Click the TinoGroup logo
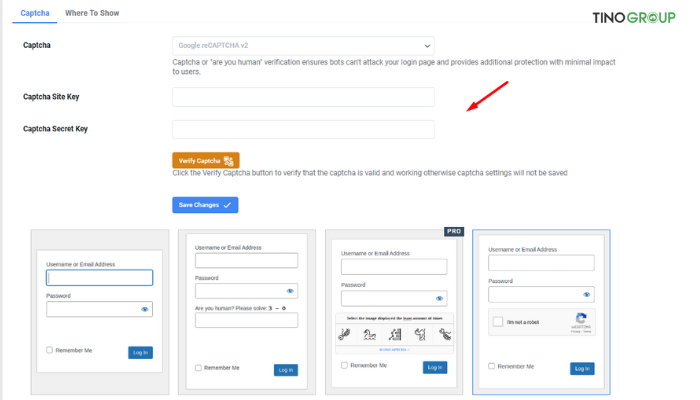 click(x=633, y=17)
